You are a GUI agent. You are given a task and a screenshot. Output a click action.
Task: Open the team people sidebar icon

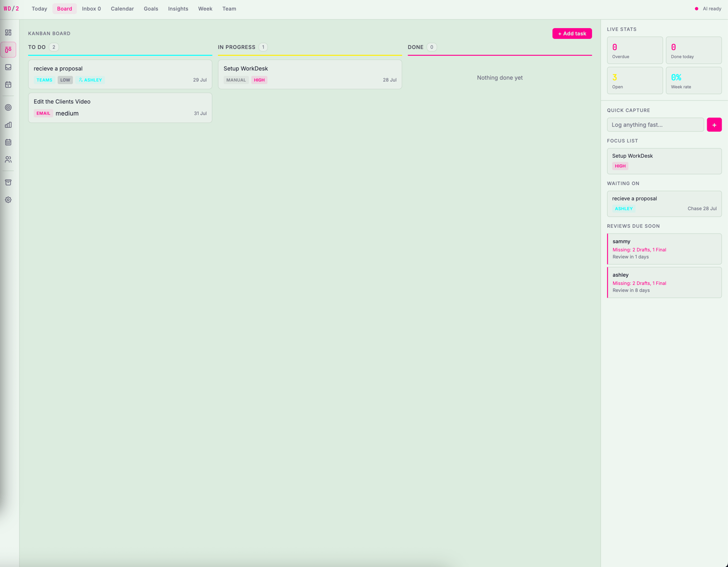(8, 159)
